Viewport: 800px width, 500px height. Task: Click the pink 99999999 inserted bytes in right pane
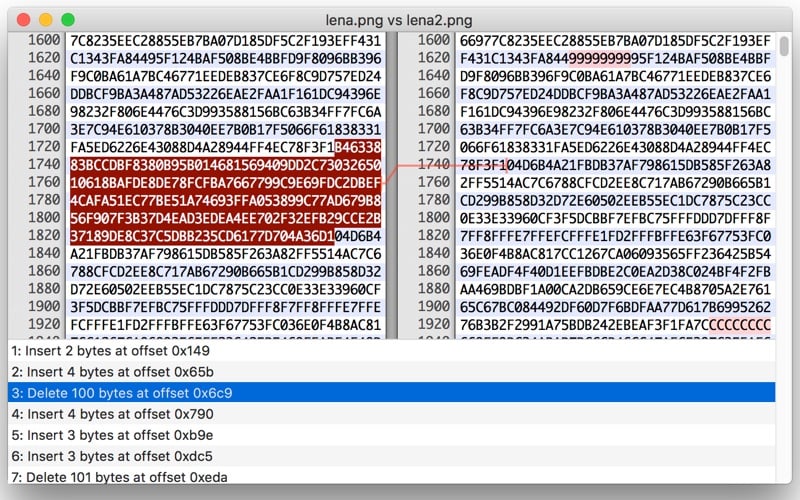(600, 59)
